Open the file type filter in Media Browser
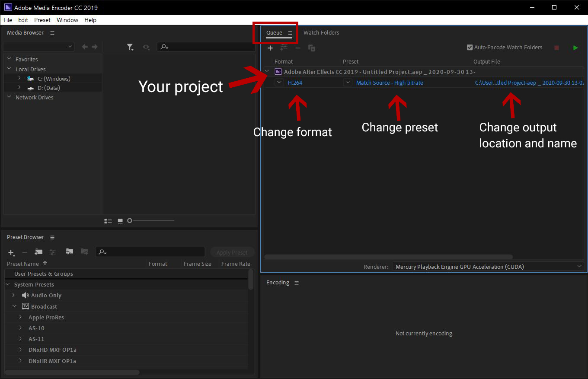Screen dimensions: 588x379 (130, 47)
